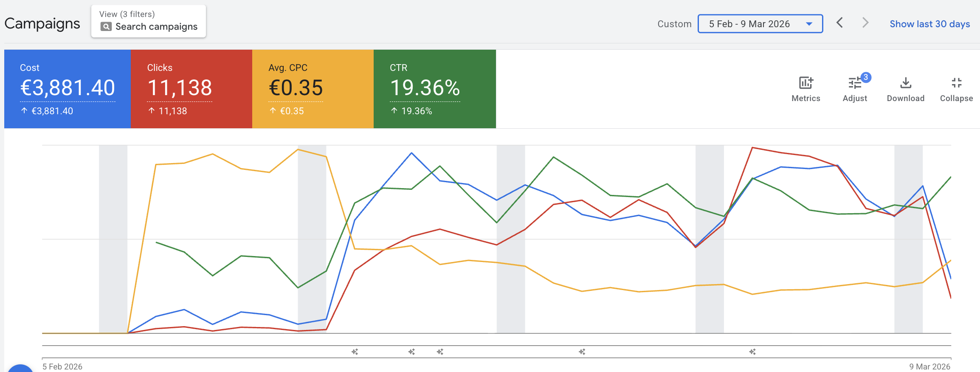Click the search icon in the view filter

pos(106,27)
